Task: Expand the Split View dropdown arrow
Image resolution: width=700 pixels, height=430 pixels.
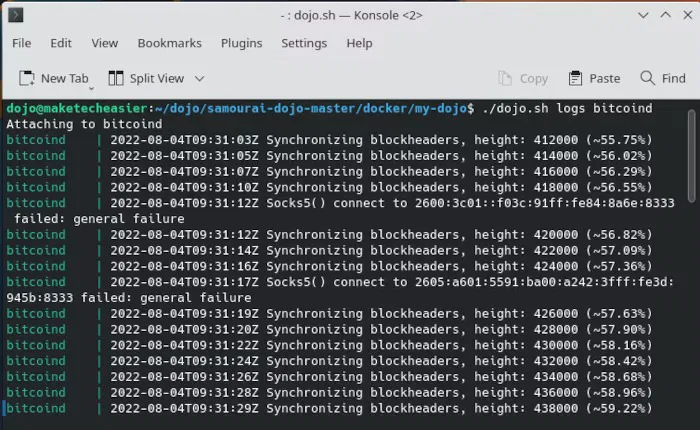Action: click(200, 79)
